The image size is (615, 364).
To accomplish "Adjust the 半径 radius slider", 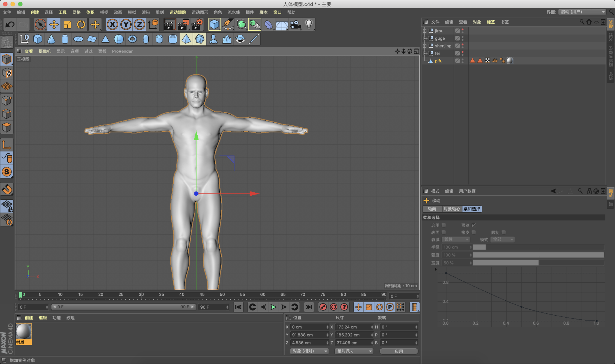I will click(x=538, y=247).
